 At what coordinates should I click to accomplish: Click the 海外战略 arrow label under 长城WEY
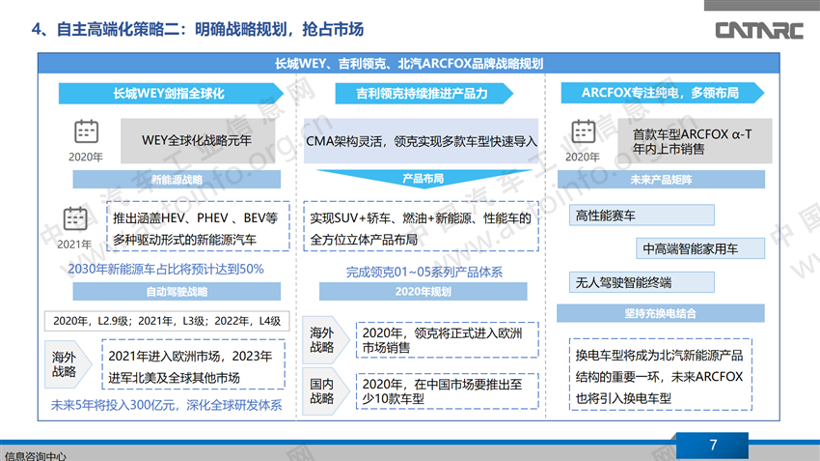[67, 364]
